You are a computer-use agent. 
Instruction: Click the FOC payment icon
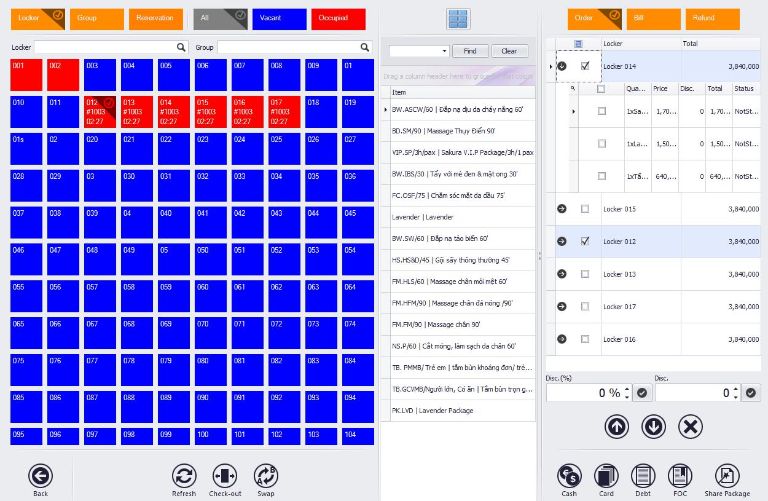click(679, 476)
